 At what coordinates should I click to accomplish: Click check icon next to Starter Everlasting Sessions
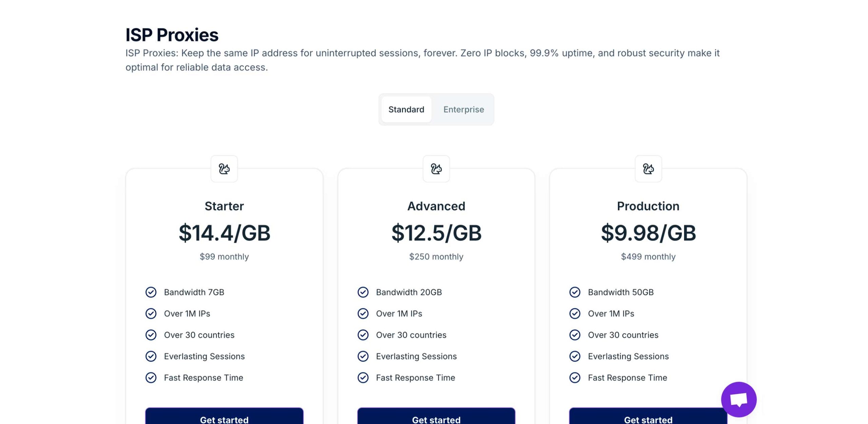coord(151,356)
